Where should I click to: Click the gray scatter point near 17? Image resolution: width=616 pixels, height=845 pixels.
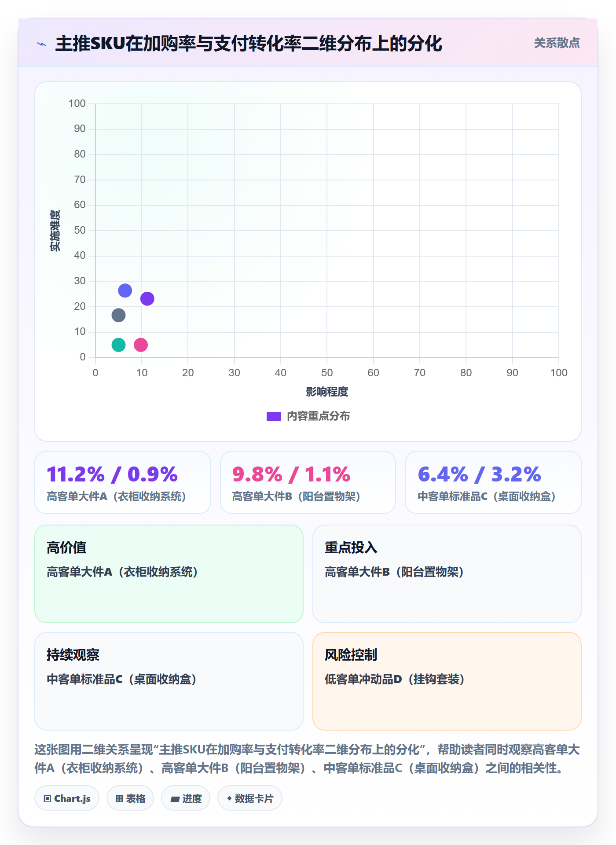[x=118, y=315]
